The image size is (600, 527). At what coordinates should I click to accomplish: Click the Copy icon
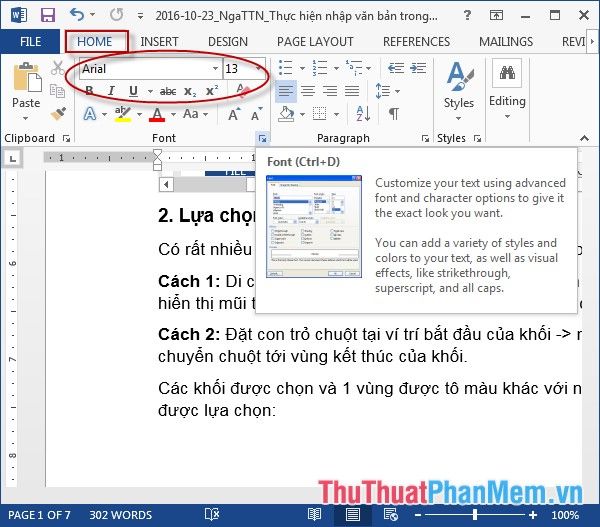57,91
